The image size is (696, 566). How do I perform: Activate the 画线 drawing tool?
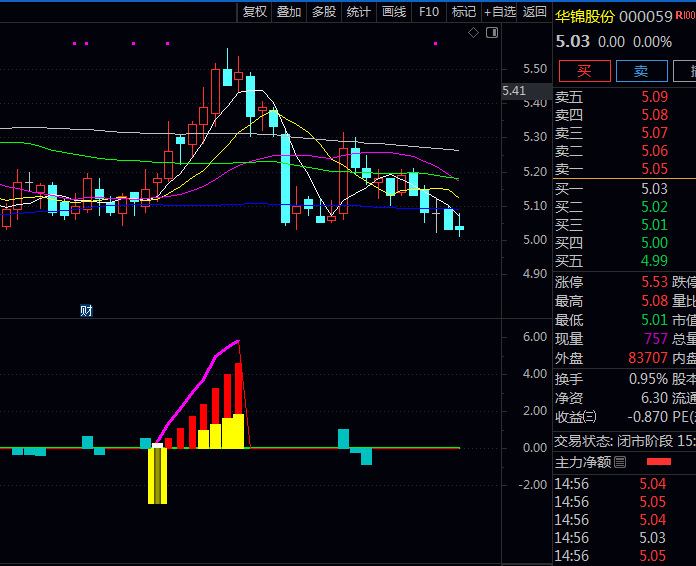tap(394, 12)
